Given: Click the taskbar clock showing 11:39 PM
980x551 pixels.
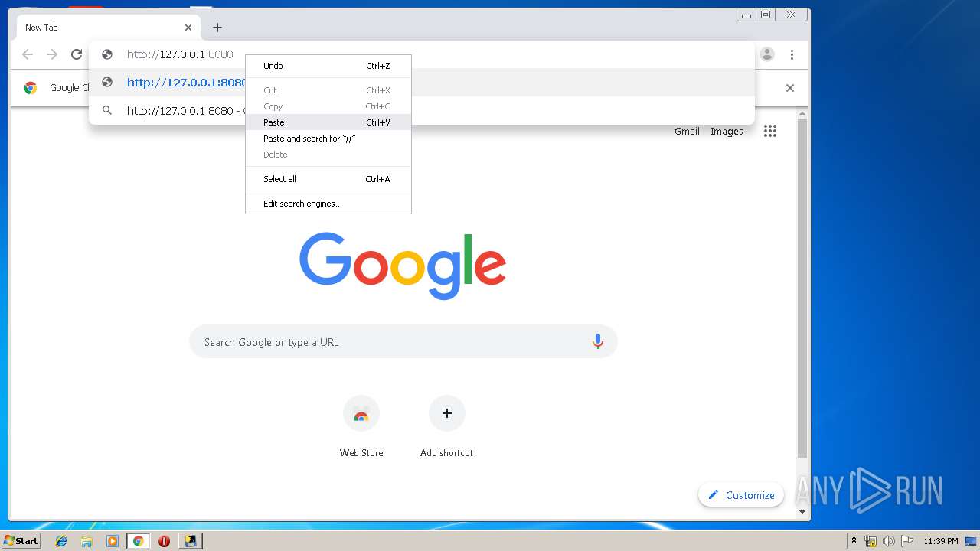Looking at the screenshot, I should point(941,541).
